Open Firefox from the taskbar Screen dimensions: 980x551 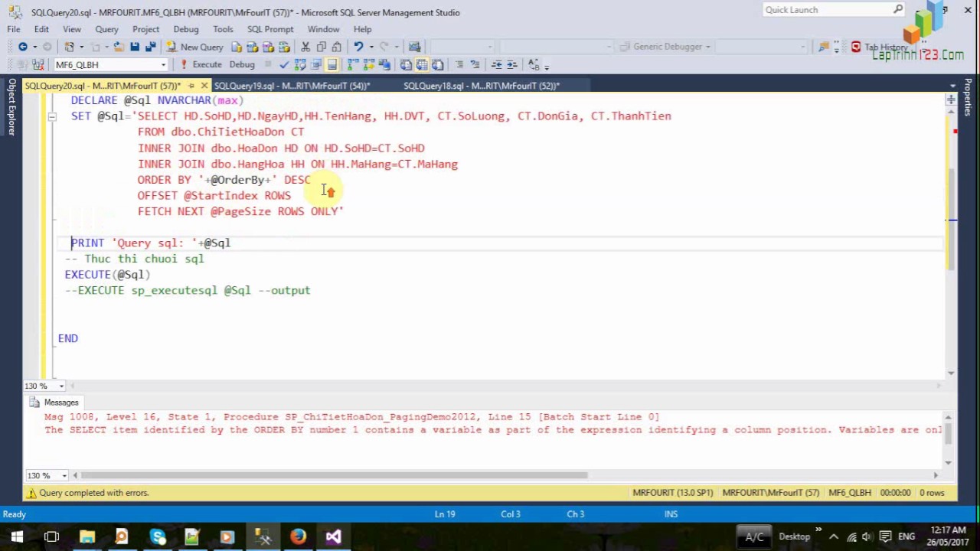298,536
